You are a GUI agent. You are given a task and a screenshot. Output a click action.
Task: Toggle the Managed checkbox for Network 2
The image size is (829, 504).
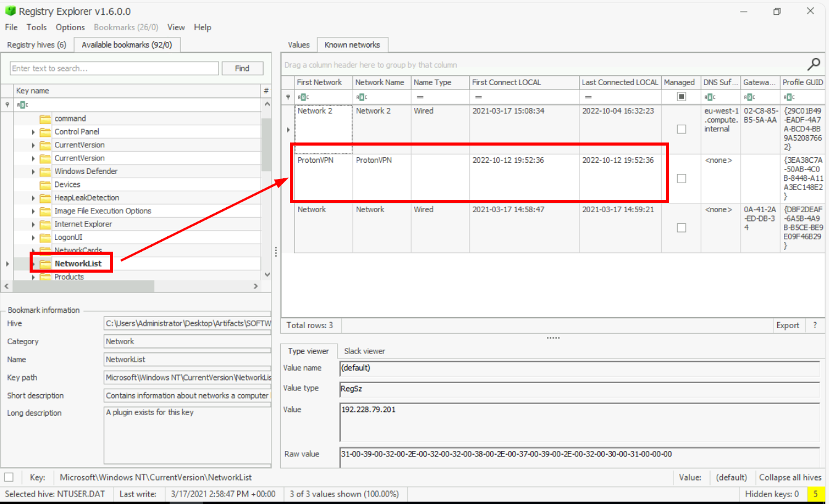coord(681,129)
